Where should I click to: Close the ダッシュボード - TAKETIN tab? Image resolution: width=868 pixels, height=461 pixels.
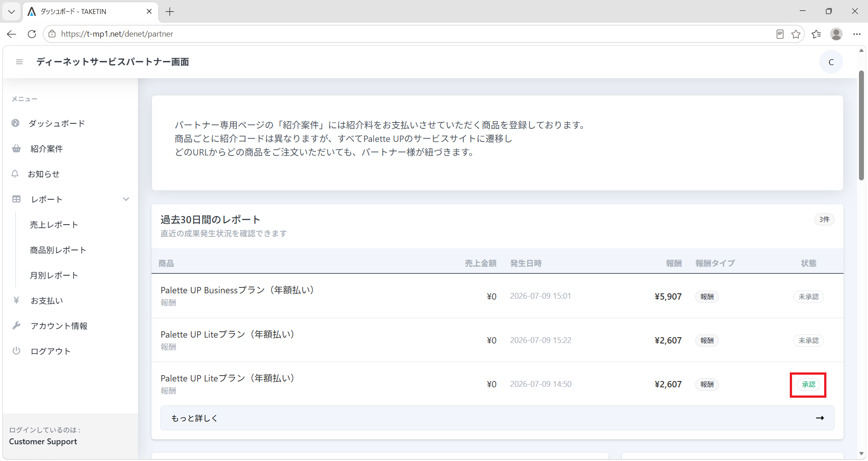point(149,12)
